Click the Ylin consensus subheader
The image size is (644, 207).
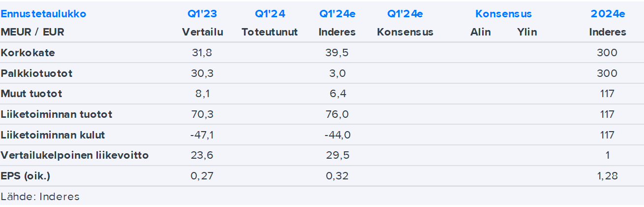tap(527, 32)
